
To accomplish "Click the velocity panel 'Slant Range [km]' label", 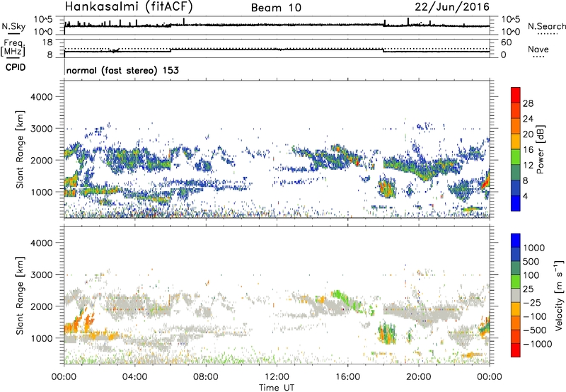I will point(20,295).
